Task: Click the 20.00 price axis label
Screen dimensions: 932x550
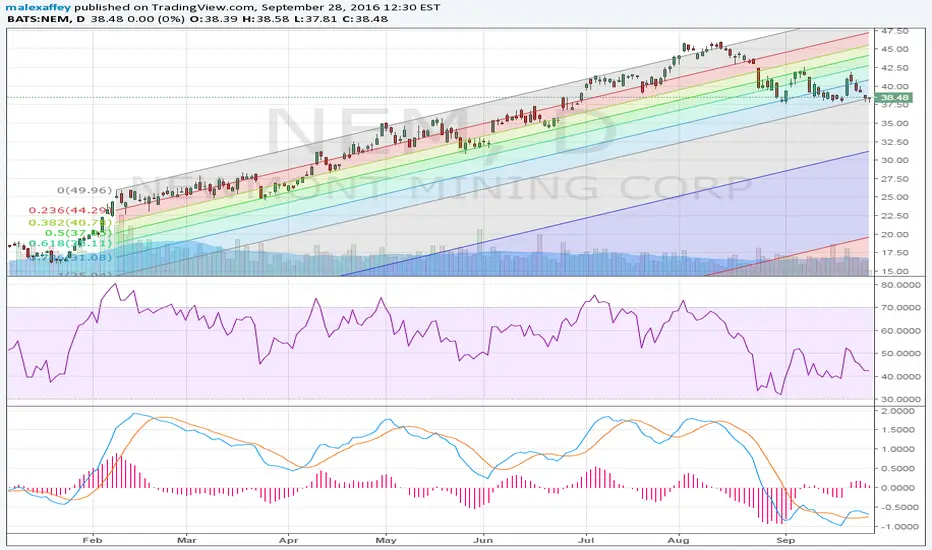Action: click(x=895, y=234)
